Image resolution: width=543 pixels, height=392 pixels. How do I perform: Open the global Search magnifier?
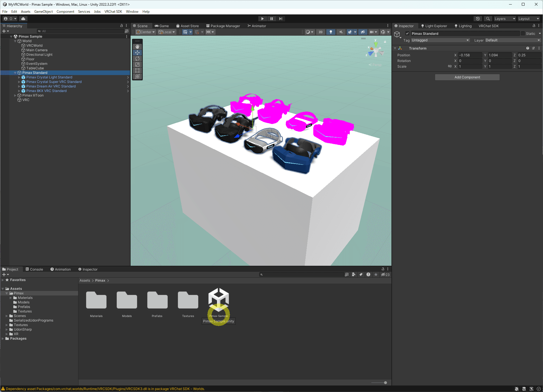488,19
